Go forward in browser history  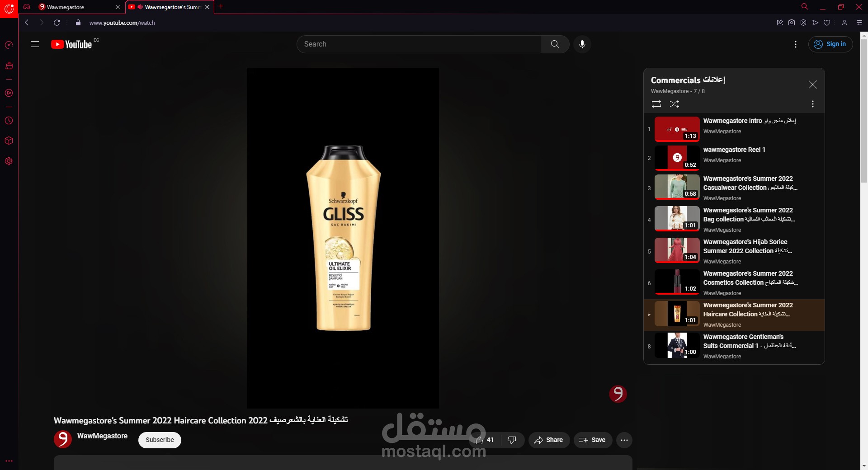42,23
